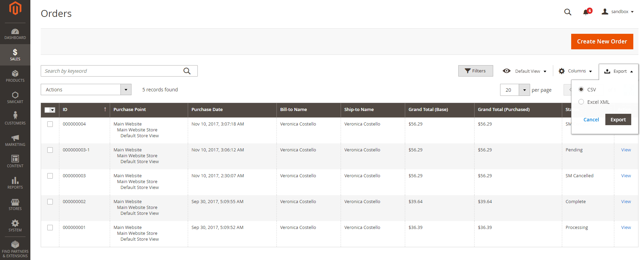View order 000000001
This screenshot has width=644, height=260.
[x=626, y=228]
